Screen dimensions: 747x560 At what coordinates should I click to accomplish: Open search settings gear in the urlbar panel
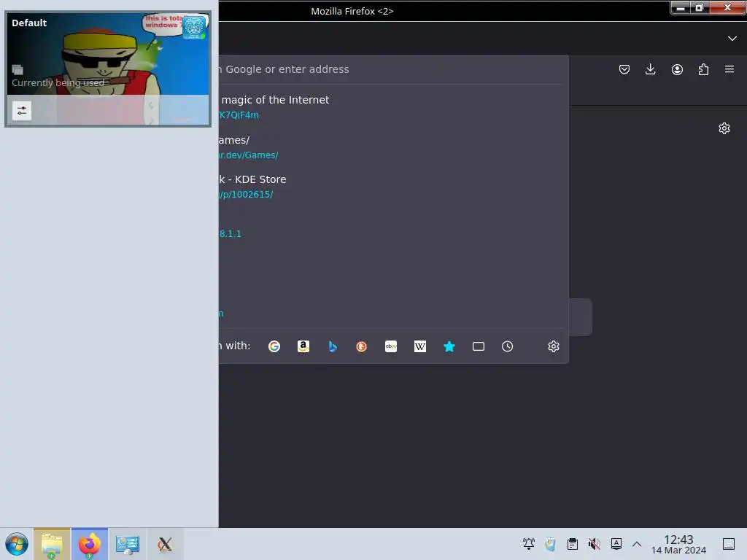click(553, 346)
